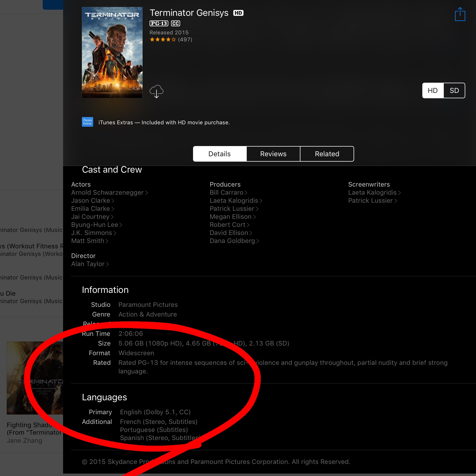This screenshot has width=476, height=476.
Task: Select the Details tab
Action: (x=219, y=154)
